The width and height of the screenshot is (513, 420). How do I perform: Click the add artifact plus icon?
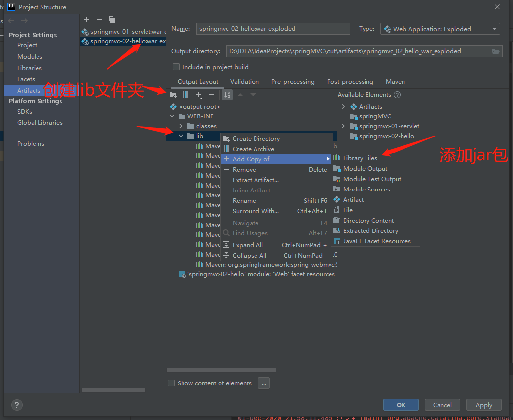pyautogui.click(x=86, y=20)
